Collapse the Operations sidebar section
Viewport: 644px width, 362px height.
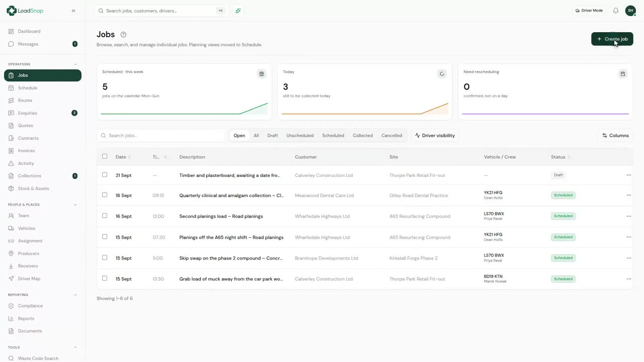click(75, 64)
